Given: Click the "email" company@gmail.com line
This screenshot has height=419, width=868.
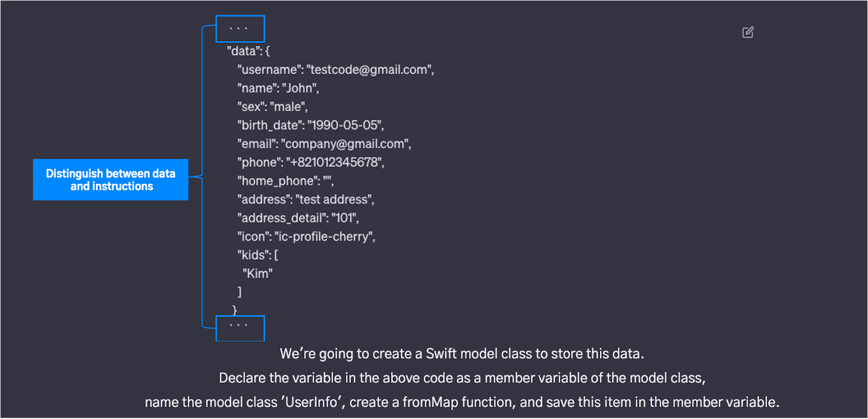Looking at the screenshot, I should (324, 144).
